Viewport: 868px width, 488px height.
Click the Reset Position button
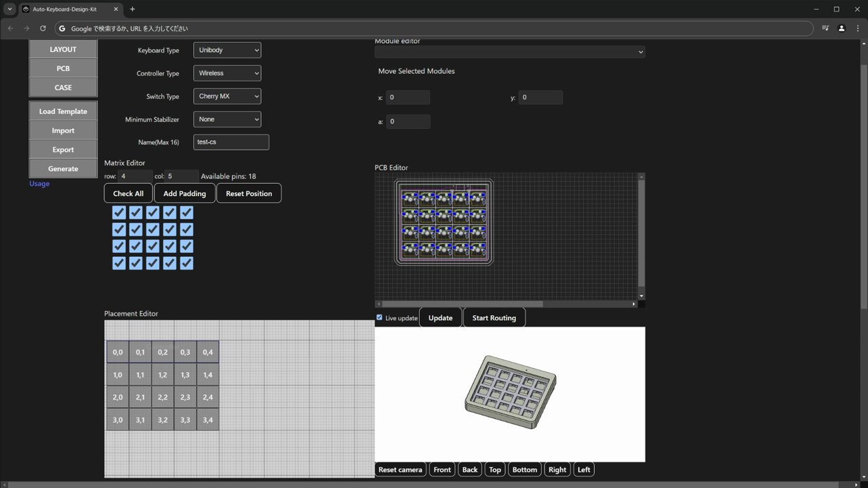point(249,193)
